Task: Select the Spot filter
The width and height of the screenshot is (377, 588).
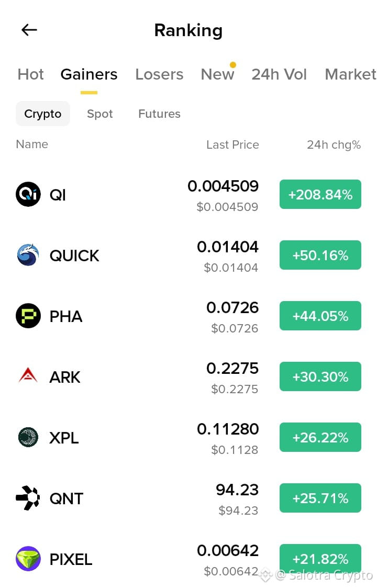Action: click(x=100, y=114)
